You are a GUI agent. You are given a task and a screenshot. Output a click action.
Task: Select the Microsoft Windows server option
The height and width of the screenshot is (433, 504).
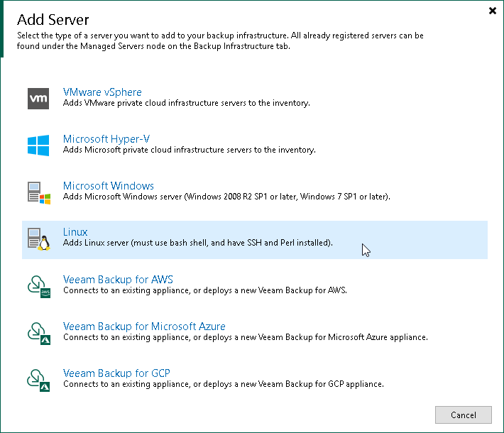(x=108, y=186)
